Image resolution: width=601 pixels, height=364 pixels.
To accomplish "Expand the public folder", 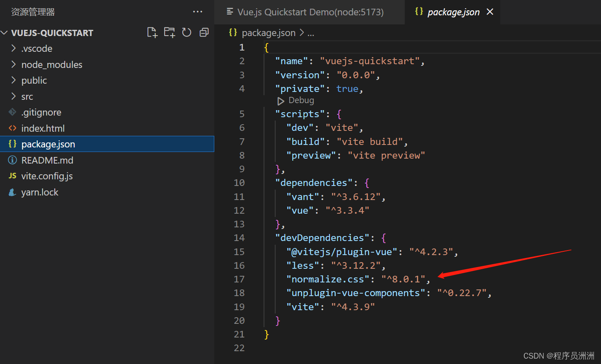I will point(14,80).
